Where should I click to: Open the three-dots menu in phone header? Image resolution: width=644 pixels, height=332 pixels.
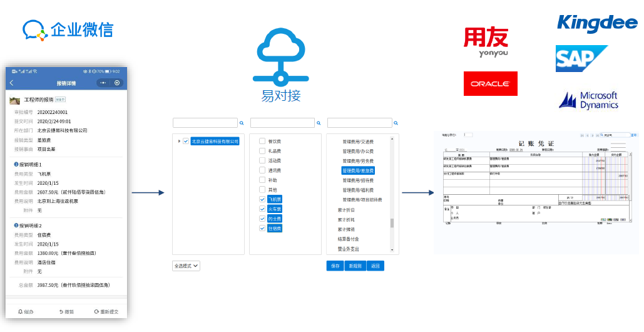point(103,83)
